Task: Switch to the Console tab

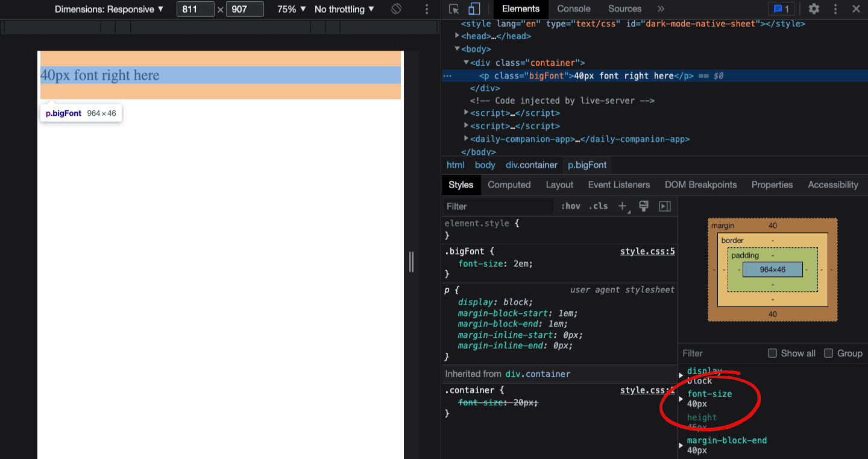Action: pyautogui.click(x=573, y=8)
